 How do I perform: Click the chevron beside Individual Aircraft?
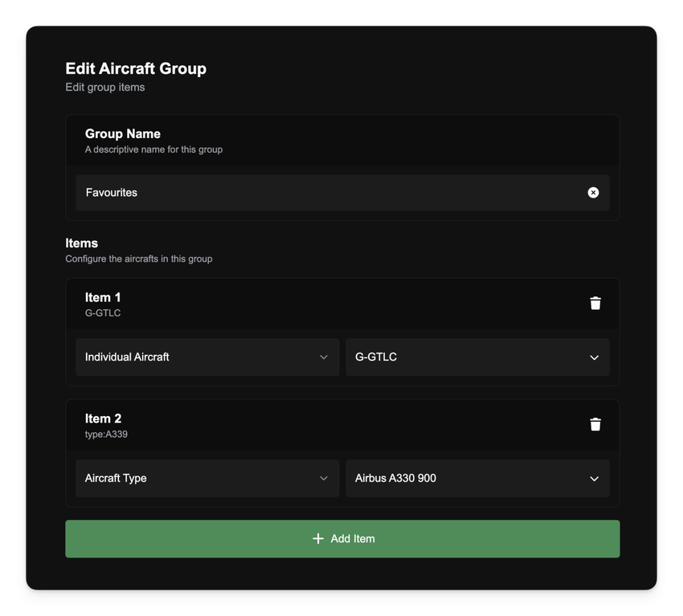click(324, 357)
